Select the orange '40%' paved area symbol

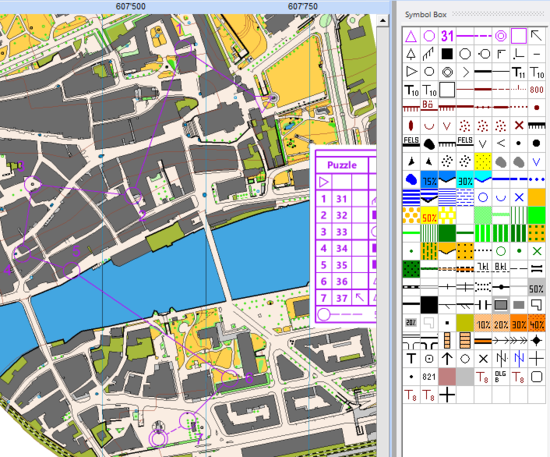[537, 323]
